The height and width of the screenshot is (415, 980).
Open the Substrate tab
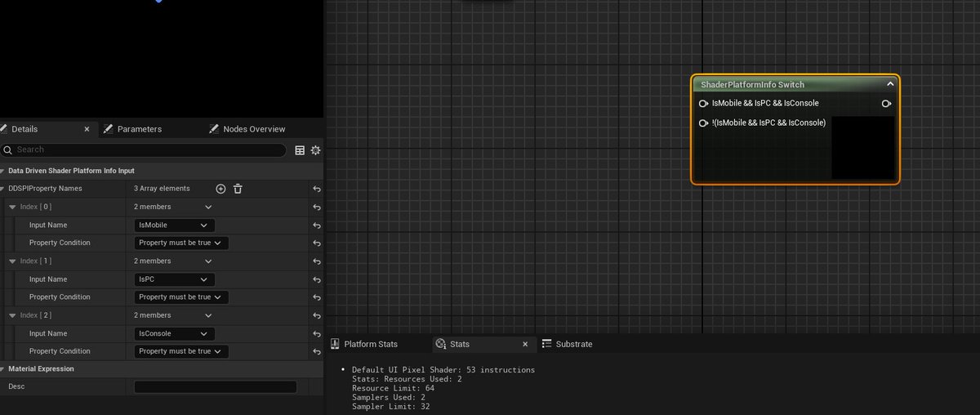click(568, 344)
